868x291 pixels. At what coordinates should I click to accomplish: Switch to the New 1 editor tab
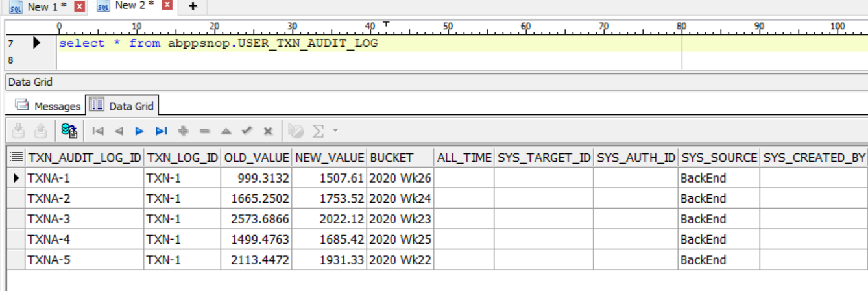(x=47, y=6)
